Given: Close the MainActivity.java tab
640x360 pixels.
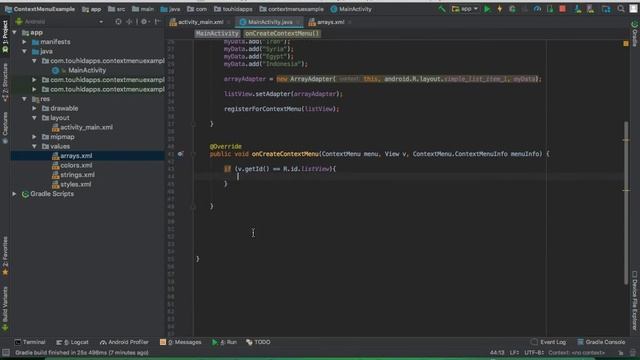Looking at the screenshot, I should (x=298, y=22).
